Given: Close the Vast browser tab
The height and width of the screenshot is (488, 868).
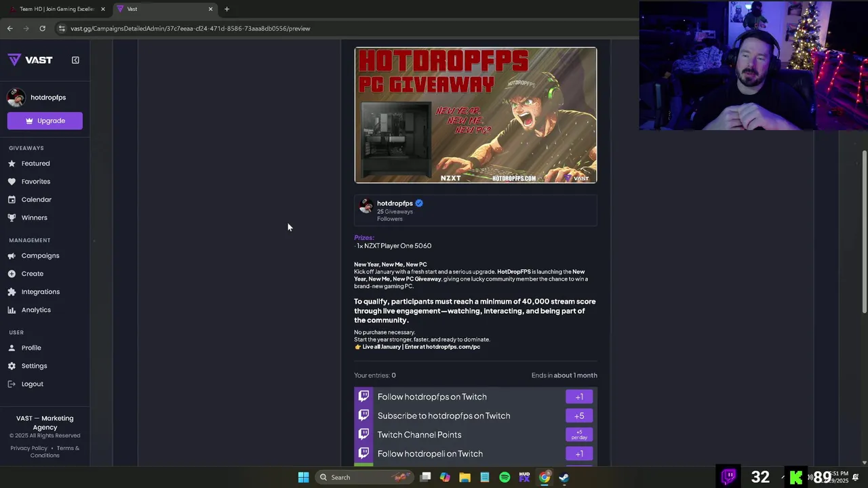Looking at the screenshot, I should pos(210,9).
